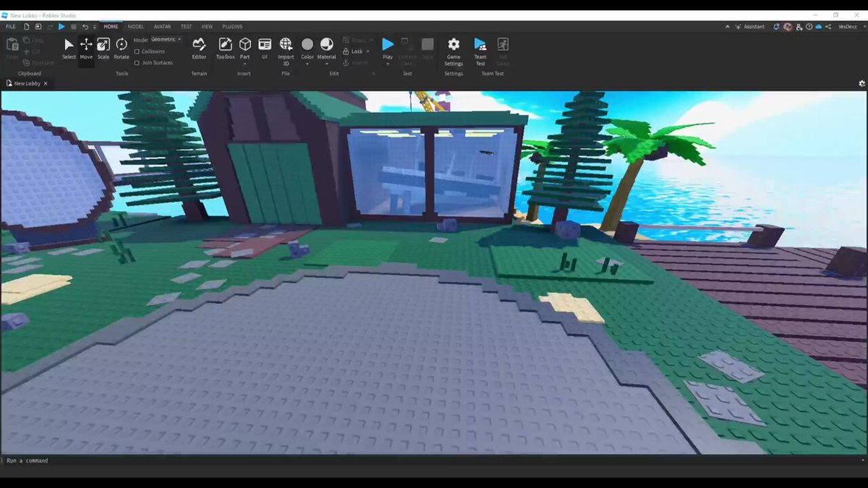Open quick access toolbar customize arrow
868x488 pixels.
click(95, 27)
